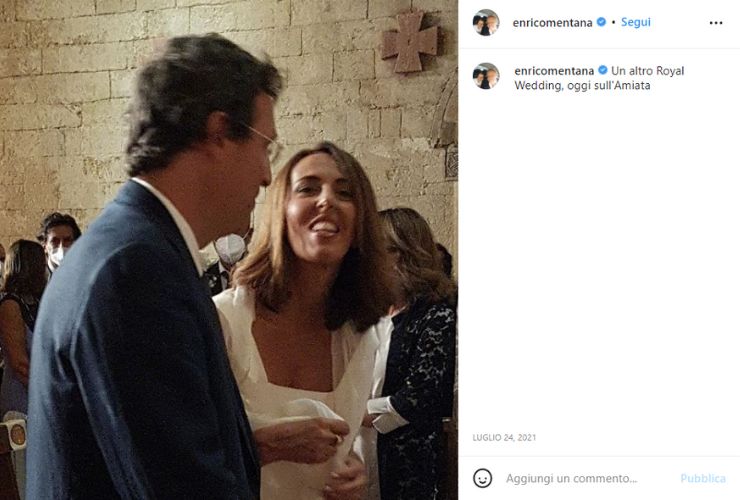Open enricomentana username in the post header
Screen dimensions: 740x500
553,22
